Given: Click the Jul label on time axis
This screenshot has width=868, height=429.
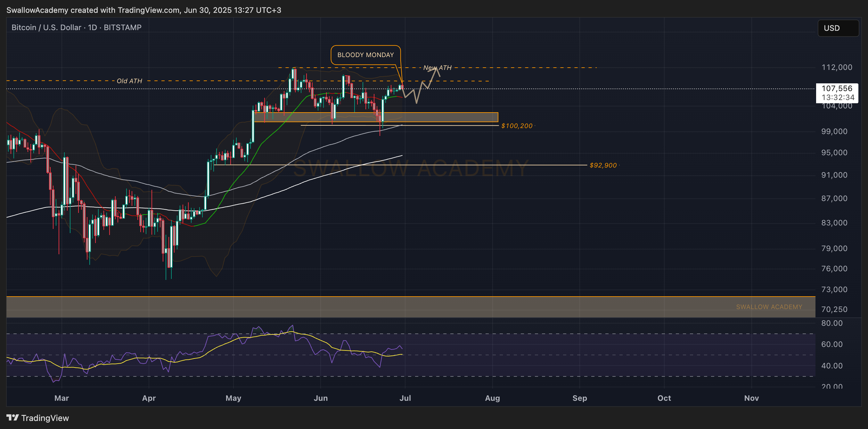Looking at the screenshot, I should (x=405, y=398).
